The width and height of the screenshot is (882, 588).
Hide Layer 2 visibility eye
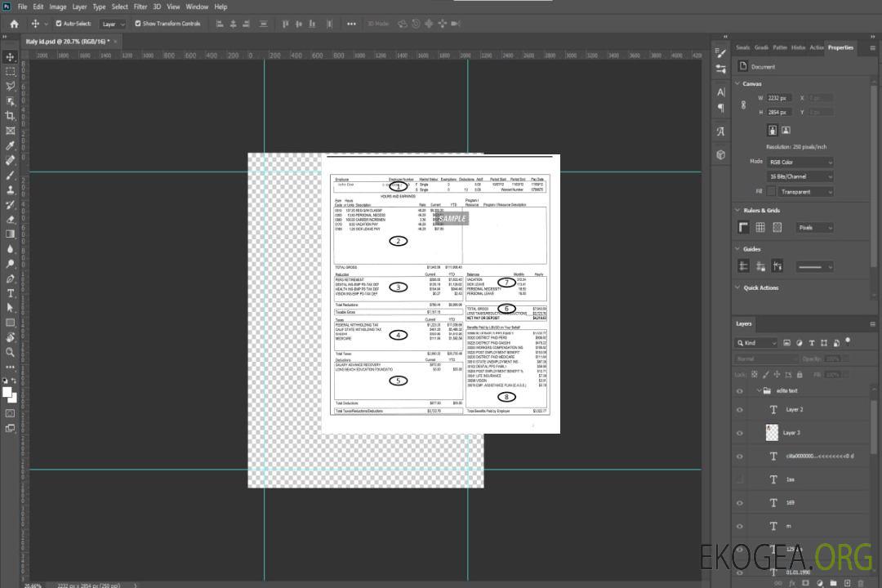click(x=740, y=410)
